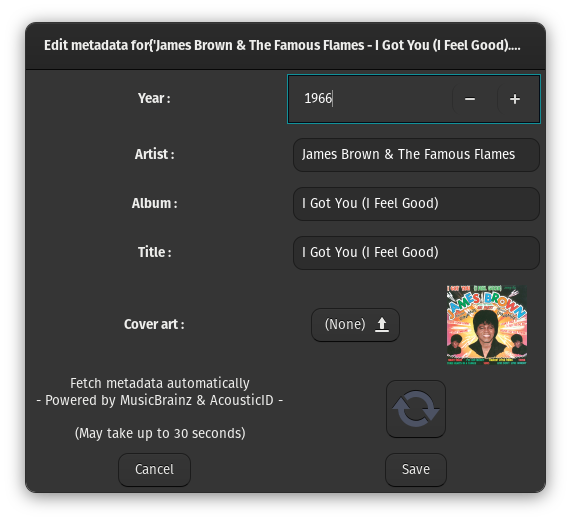Screen dimensions: 571x521
Task: Click the upload arrow icon for cover art
Action: 382,324
